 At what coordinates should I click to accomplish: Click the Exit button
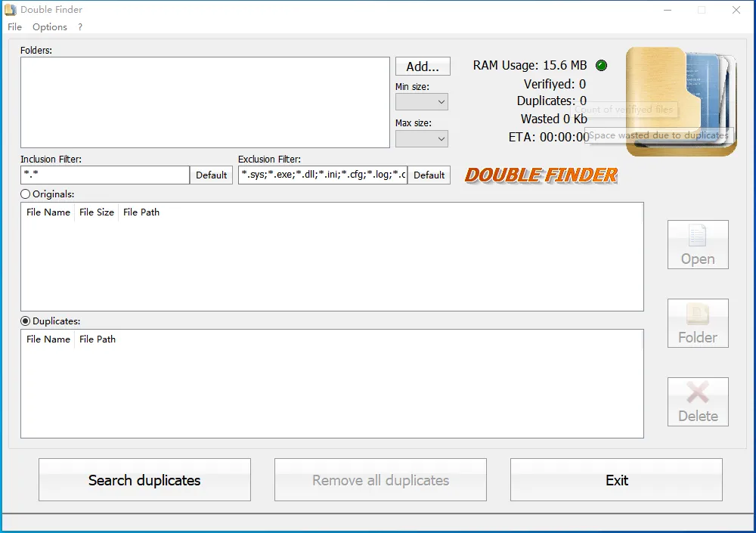[x=617, y=480]
